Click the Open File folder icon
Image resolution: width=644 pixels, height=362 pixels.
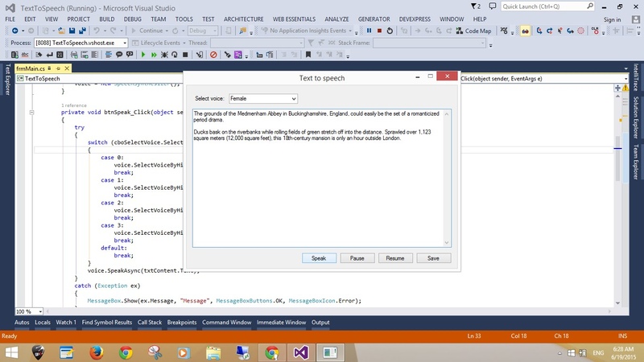pyautogui.click(x=62, y=31)
